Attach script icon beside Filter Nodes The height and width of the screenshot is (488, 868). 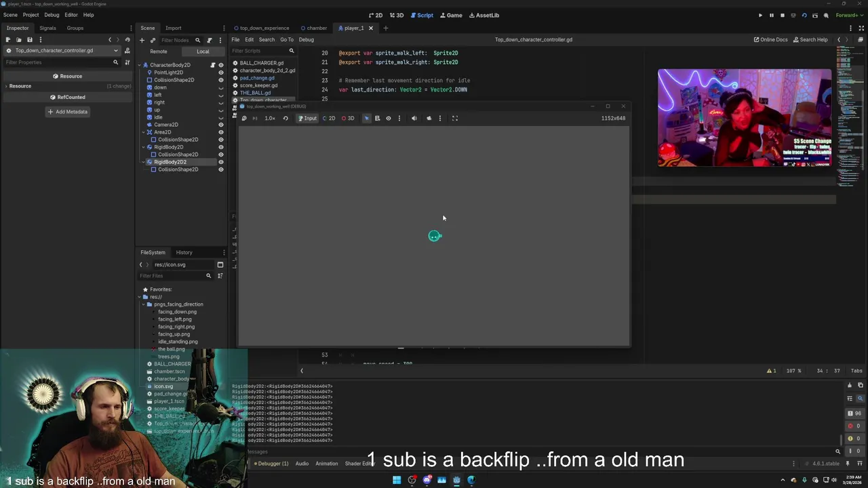[209, 40]
